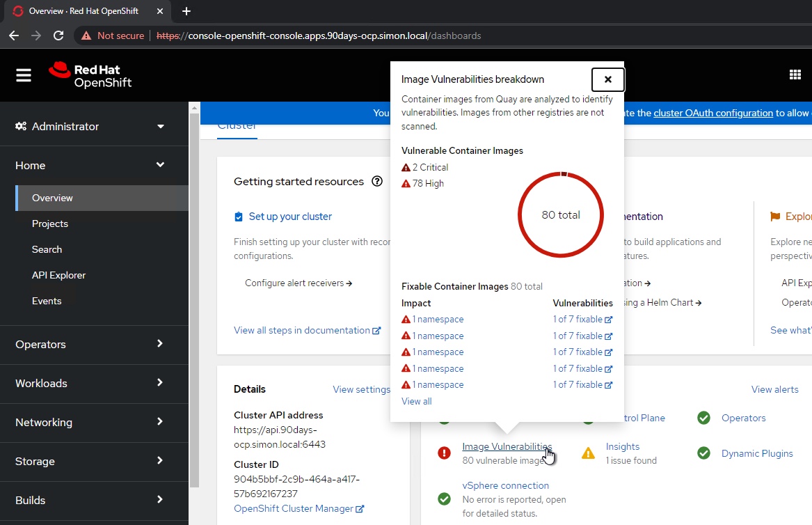
Task: Click the Cluster API address value
Action: pyautogui.click(x=280, y=437)
